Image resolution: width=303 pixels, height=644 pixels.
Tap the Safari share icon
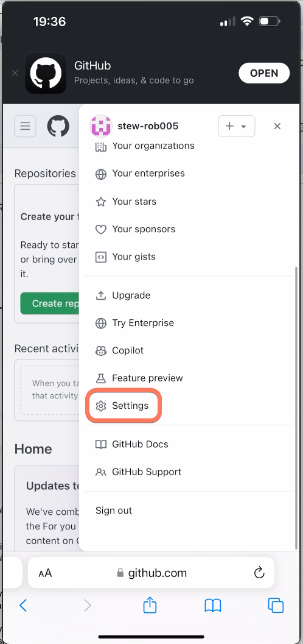click(150, 605)
